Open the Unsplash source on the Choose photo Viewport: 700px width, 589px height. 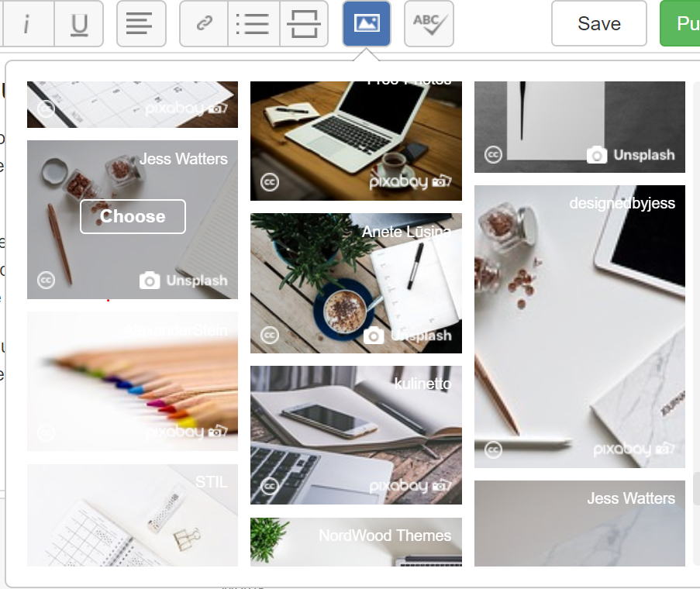184,281
